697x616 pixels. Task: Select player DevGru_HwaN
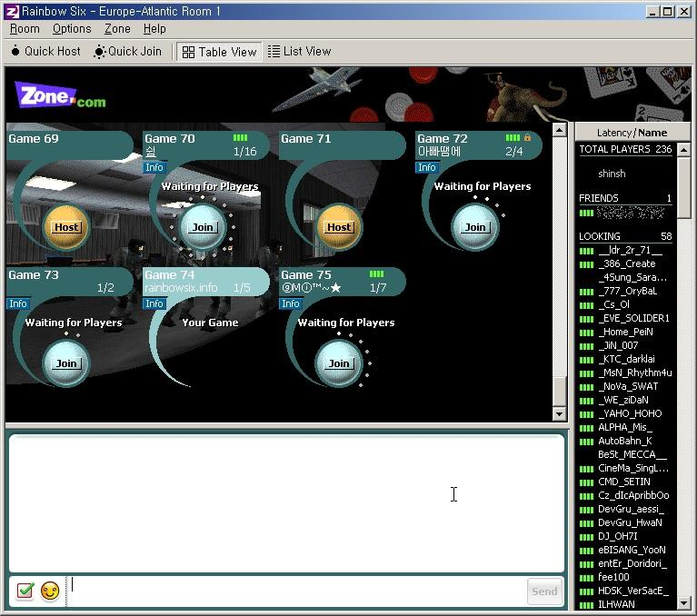coord(630,522)
